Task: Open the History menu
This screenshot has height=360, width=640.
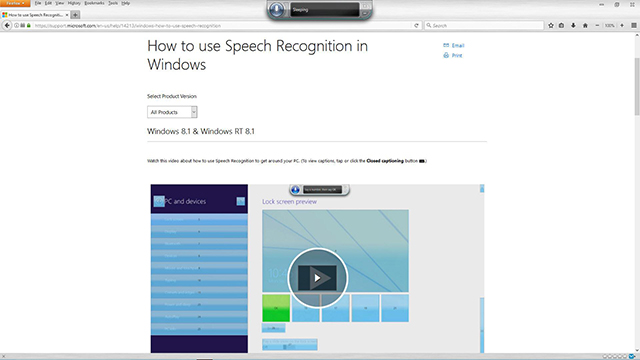Action: (74, 3)
